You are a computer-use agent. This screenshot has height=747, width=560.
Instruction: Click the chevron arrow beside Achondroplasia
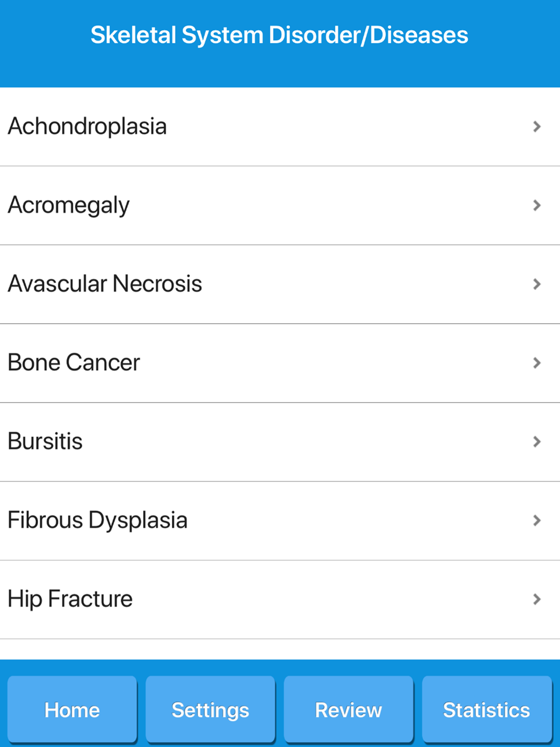[536, 127]
